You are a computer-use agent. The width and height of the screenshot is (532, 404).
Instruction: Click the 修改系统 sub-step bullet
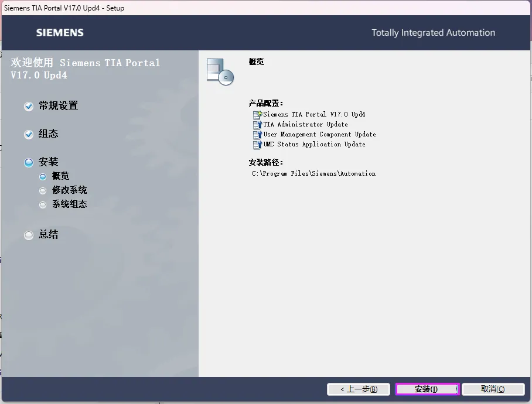(x=43, y=190)
